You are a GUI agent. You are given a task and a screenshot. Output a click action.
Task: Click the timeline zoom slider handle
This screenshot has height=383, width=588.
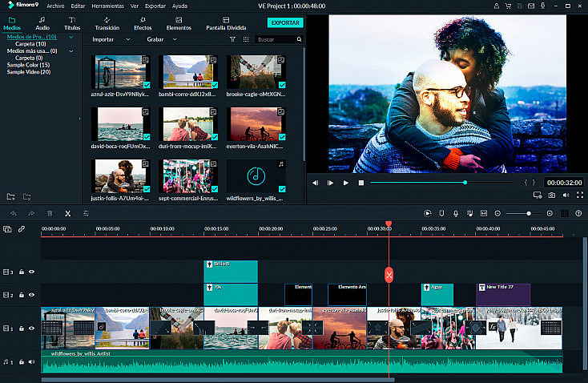(x=529, y=213)
